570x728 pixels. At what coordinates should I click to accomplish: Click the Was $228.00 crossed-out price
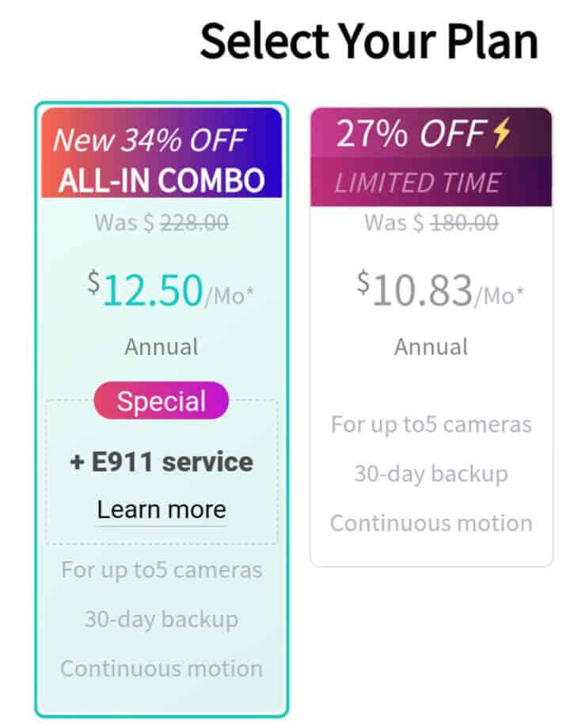(161, 223)
